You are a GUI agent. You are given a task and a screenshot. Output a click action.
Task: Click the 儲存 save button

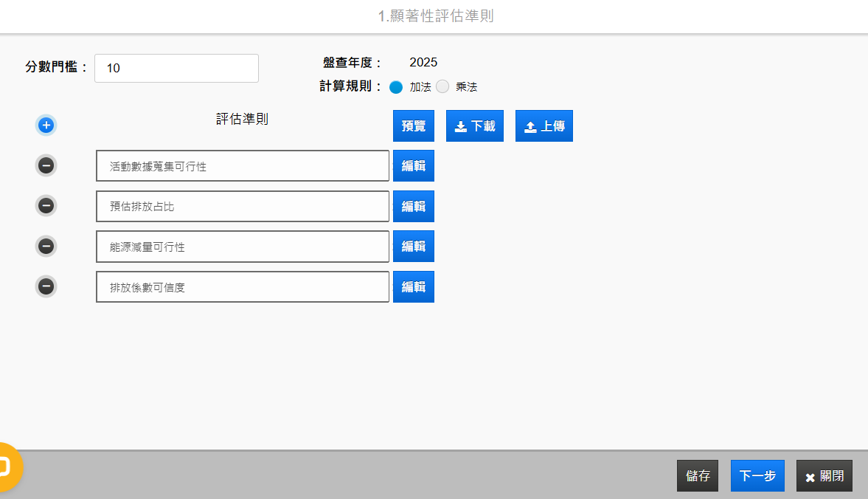tap(697, 476)
